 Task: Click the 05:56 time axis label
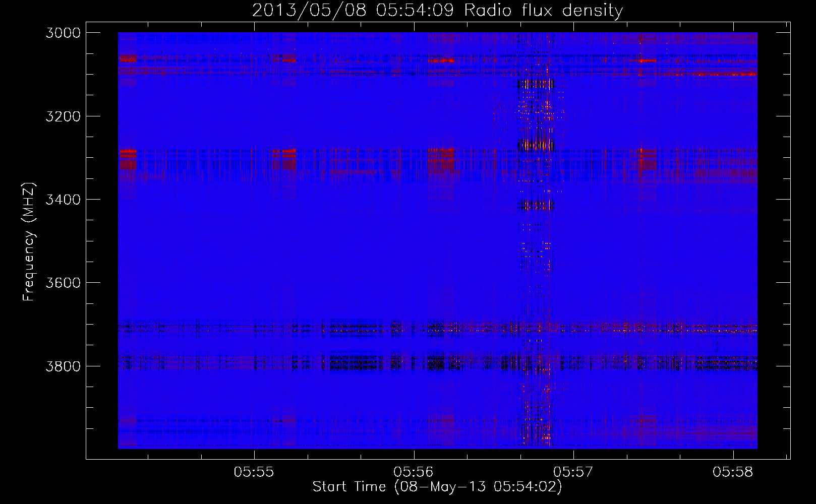[x=414, y=472]
